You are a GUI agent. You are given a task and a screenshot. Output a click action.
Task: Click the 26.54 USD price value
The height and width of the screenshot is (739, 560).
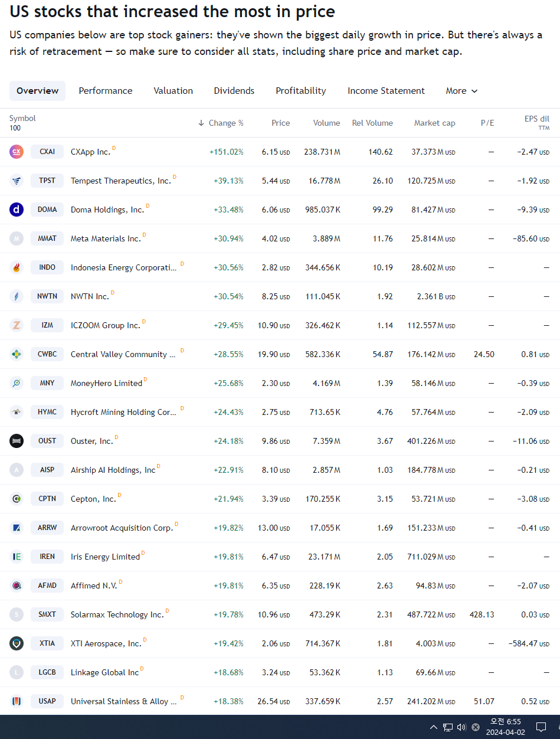274,701
